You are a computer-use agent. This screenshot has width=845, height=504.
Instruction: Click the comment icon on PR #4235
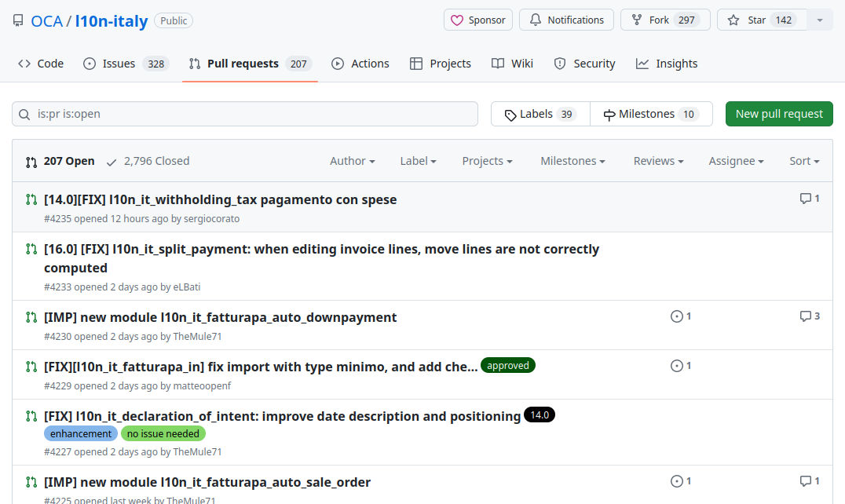805,199
